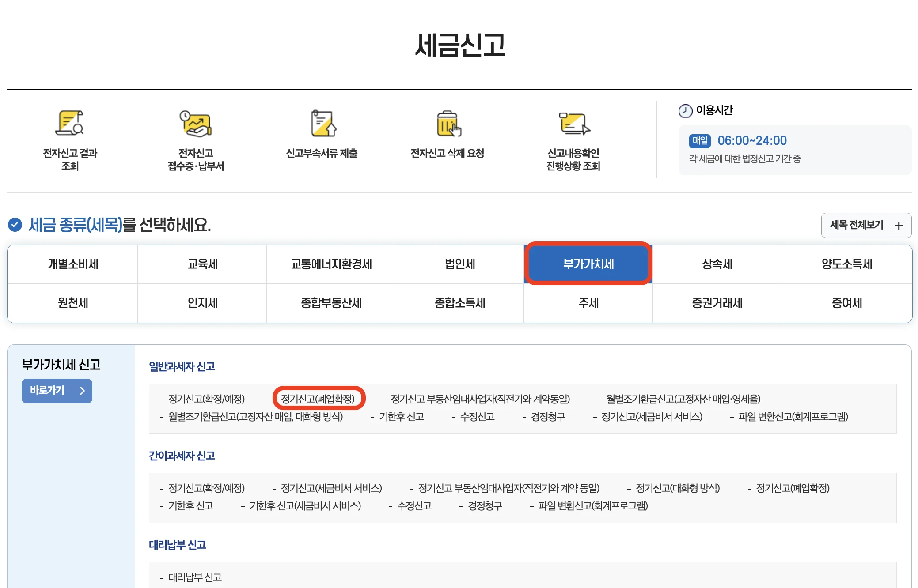The image size is (918, 588).
Task: Switch to the 법인세 tab
Action: [459, 264]
